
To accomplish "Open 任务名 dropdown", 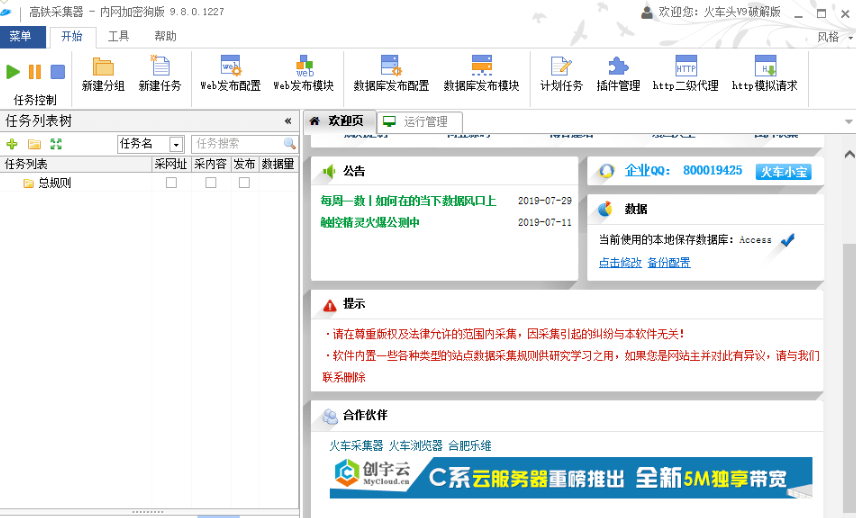I will tap(176, 145).
